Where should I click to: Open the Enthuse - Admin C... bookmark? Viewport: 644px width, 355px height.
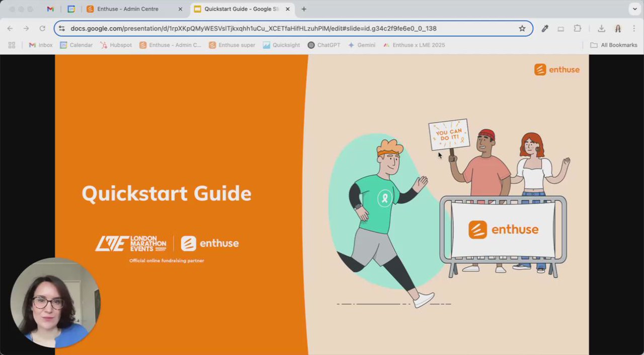tap(170, 45)
